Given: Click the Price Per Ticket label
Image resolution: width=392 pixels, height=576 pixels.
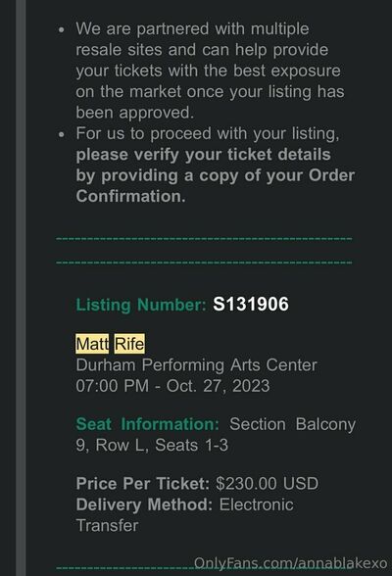Looking at the screenshot, I should (142, 484).
